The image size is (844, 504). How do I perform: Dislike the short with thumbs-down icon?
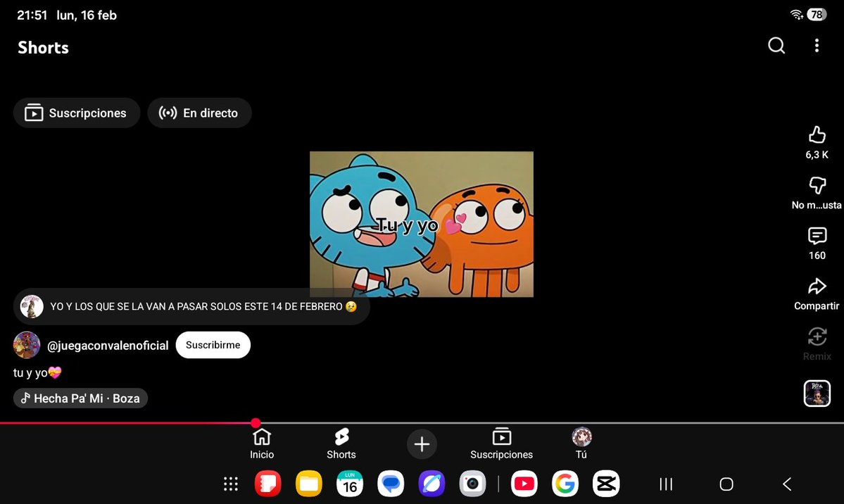pyautogui.click(x=817, y=185)
